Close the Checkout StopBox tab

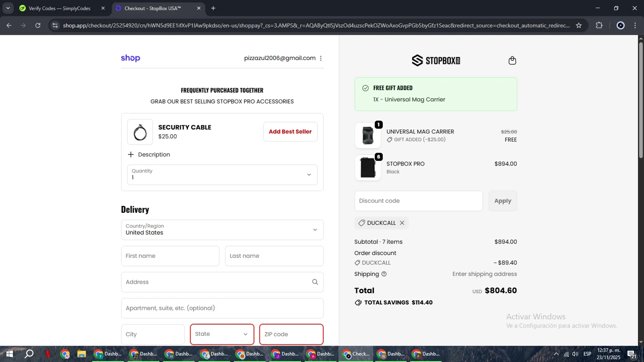pos(199,8)
